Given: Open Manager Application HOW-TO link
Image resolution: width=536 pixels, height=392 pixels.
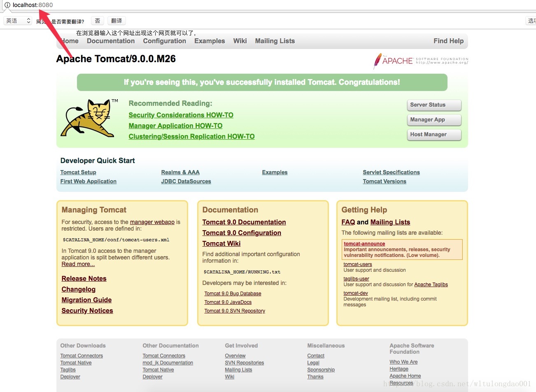Looking at the screenshot, I should click(175, 126).
